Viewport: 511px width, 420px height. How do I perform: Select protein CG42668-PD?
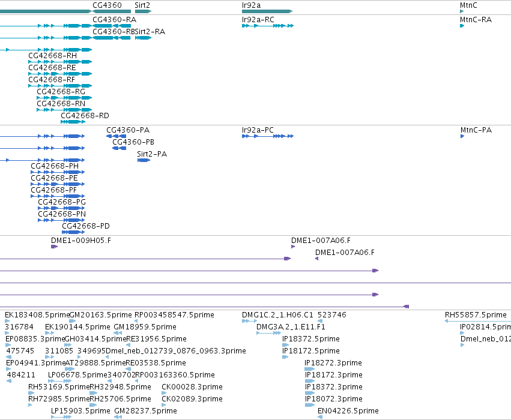click(86, 226)
